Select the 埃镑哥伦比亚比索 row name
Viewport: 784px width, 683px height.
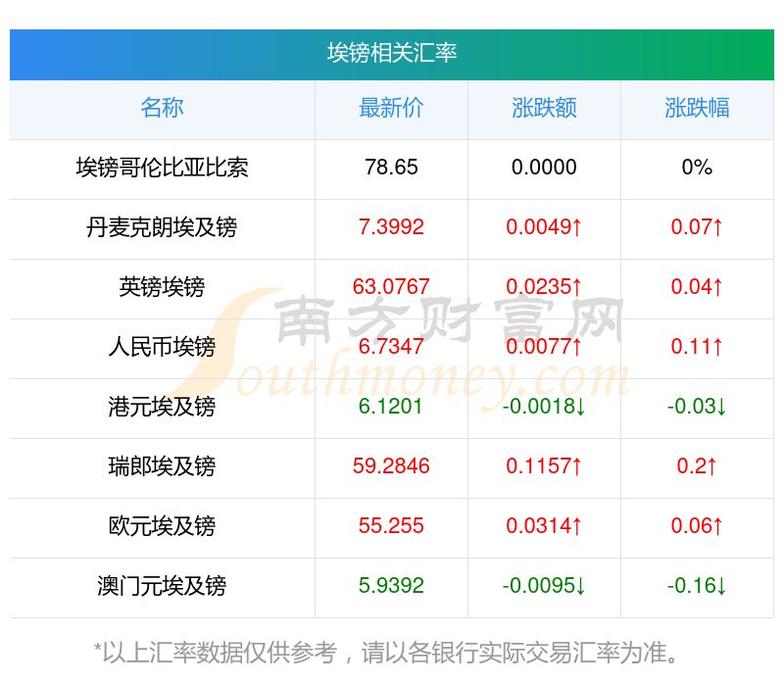coord(162,168)
